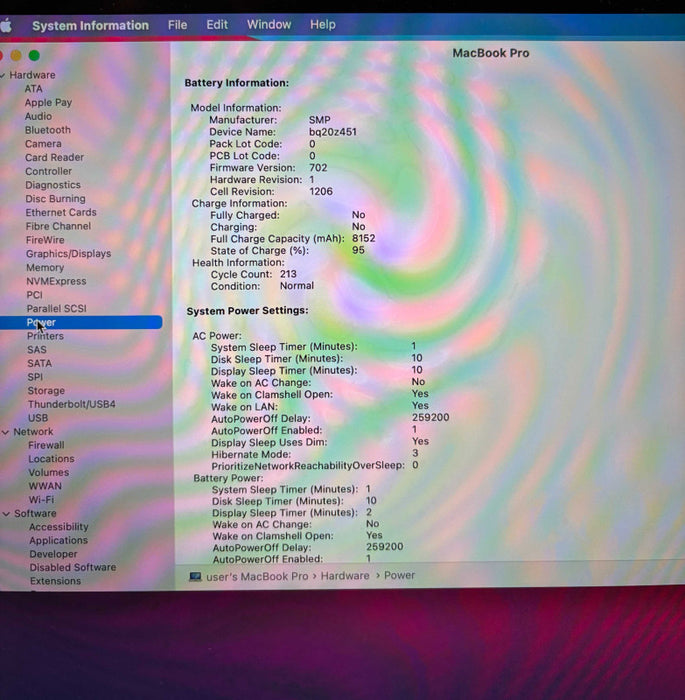Image resolution: width=685 pixels, height=700 pixels.
Task: Select Memory in the sidebar
Action: pos(45,267)
